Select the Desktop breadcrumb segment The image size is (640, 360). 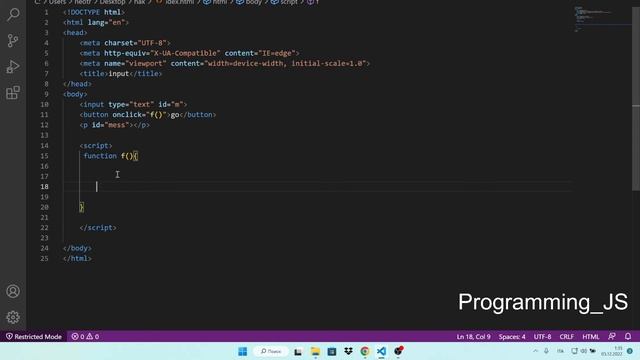(x=112, y=2)
